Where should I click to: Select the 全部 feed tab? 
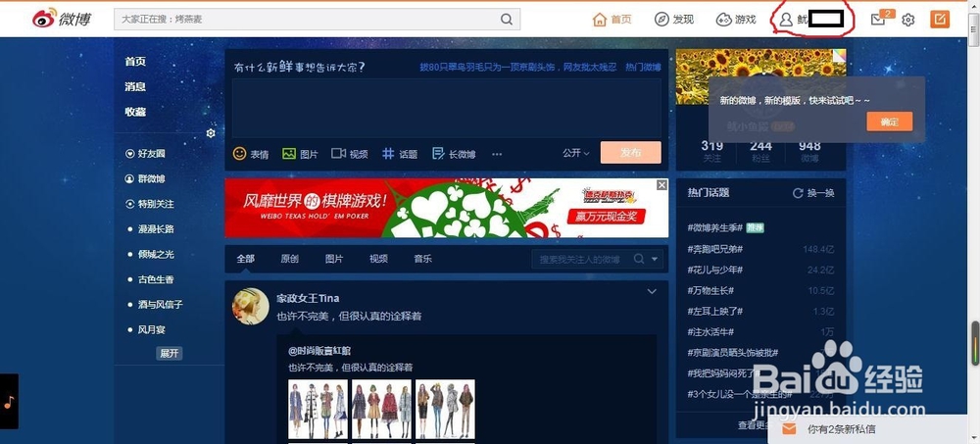pyautogui.click(x=246, y=259)
